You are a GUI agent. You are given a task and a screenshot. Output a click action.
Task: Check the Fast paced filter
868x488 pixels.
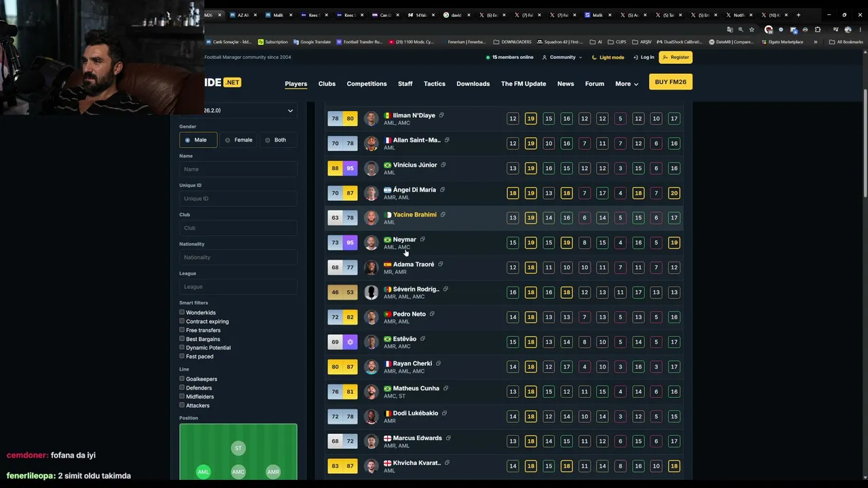[182, 356]
